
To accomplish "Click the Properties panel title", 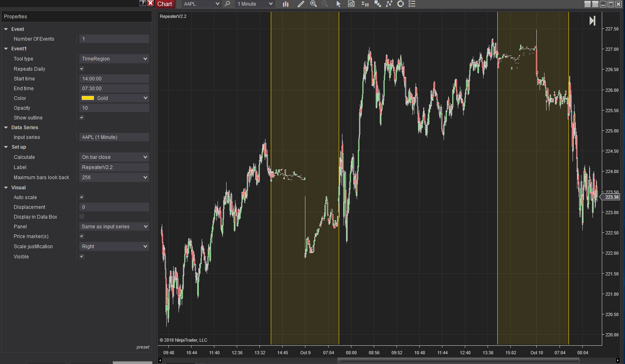I will click(15, 17).
